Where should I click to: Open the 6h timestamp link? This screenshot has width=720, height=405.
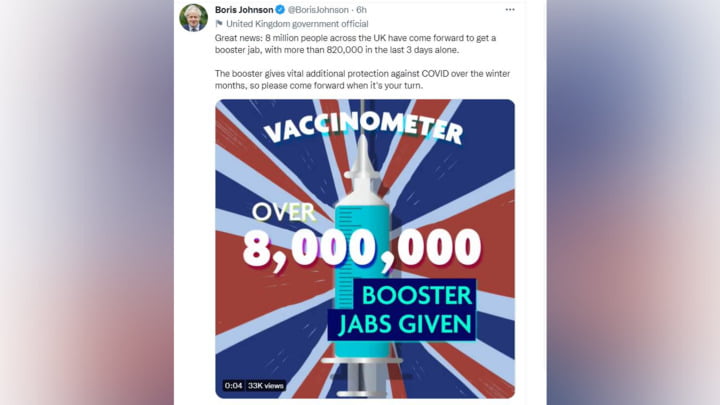coord(361,10)
